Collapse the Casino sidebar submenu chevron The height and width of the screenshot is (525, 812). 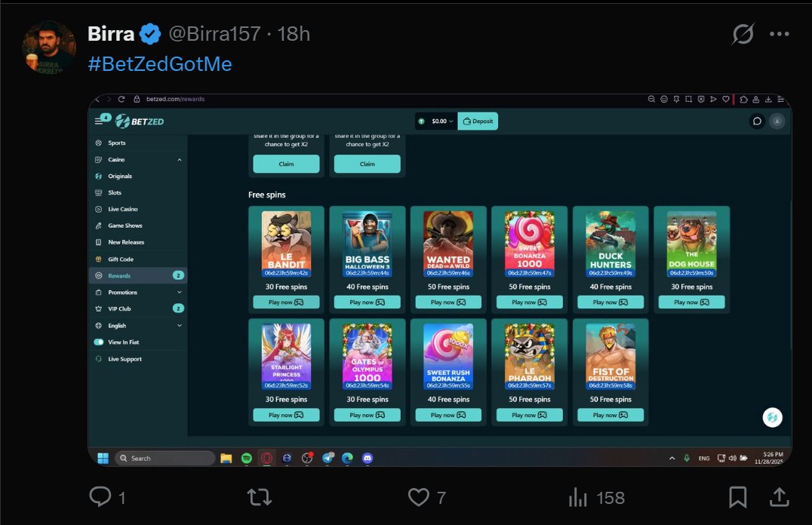tap(180, 159)
